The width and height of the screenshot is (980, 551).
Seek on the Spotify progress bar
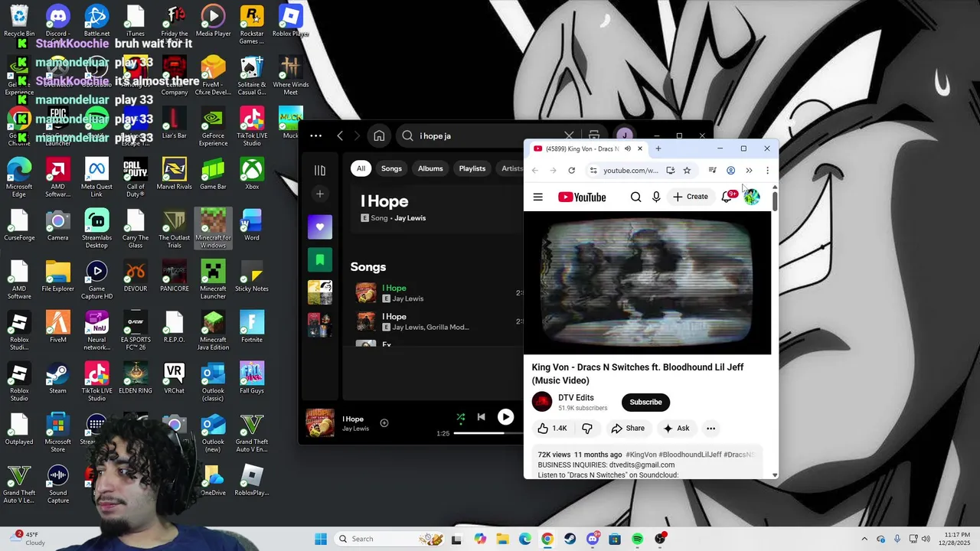pyautogui.click(x=488, y=433)
